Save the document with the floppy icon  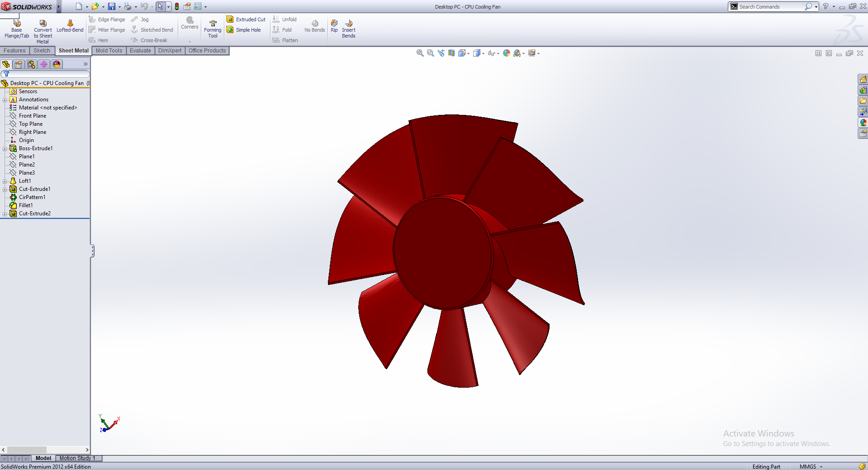112,6
